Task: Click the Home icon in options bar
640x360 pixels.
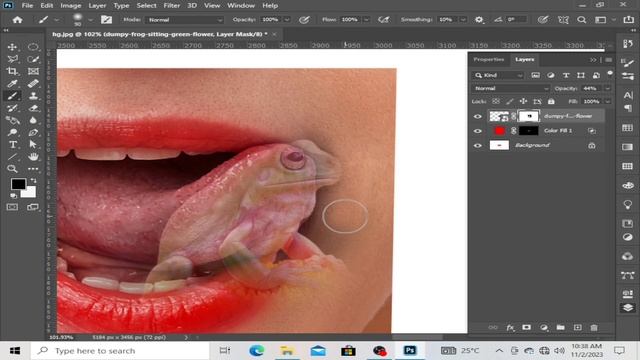Action: (17, 20)
